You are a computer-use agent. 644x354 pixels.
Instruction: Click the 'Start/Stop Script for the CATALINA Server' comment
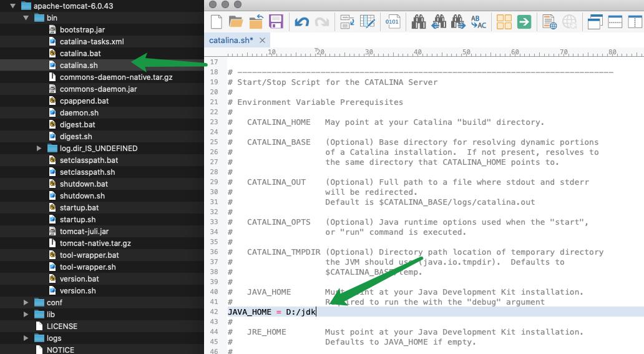tap(337, 82)
